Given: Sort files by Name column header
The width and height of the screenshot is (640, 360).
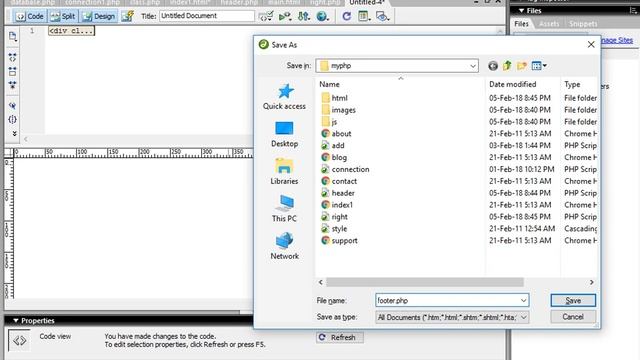Looking at the screenshot, I should [329, 84].
